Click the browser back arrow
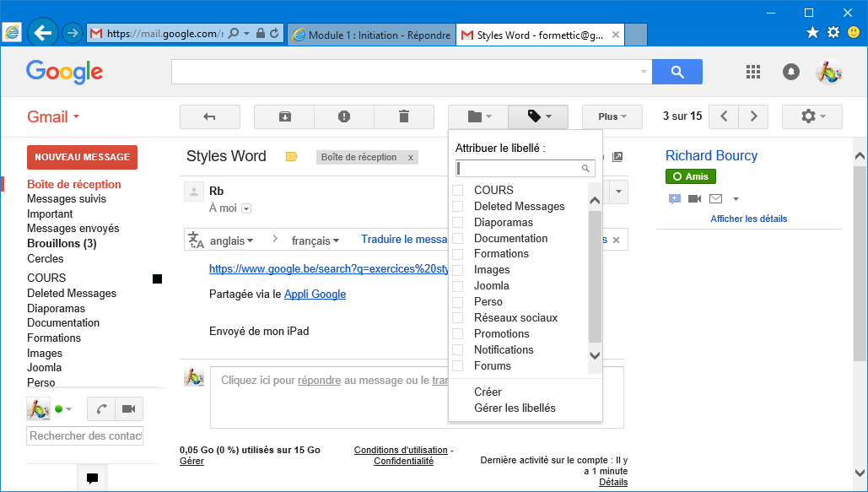Viewport: 868px width, 492px height. 43,33
